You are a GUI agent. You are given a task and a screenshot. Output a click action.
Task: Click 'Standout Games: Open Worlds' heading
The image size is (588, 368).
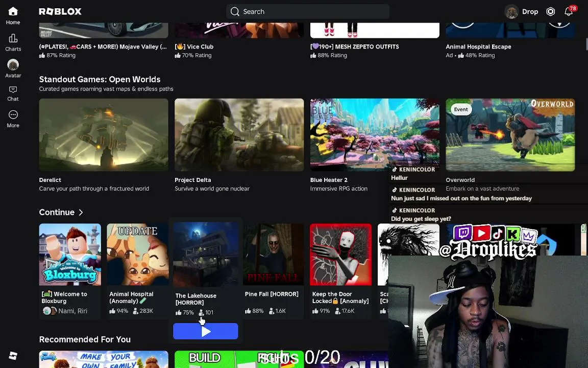pyautogui.click(x=100, y=79)
